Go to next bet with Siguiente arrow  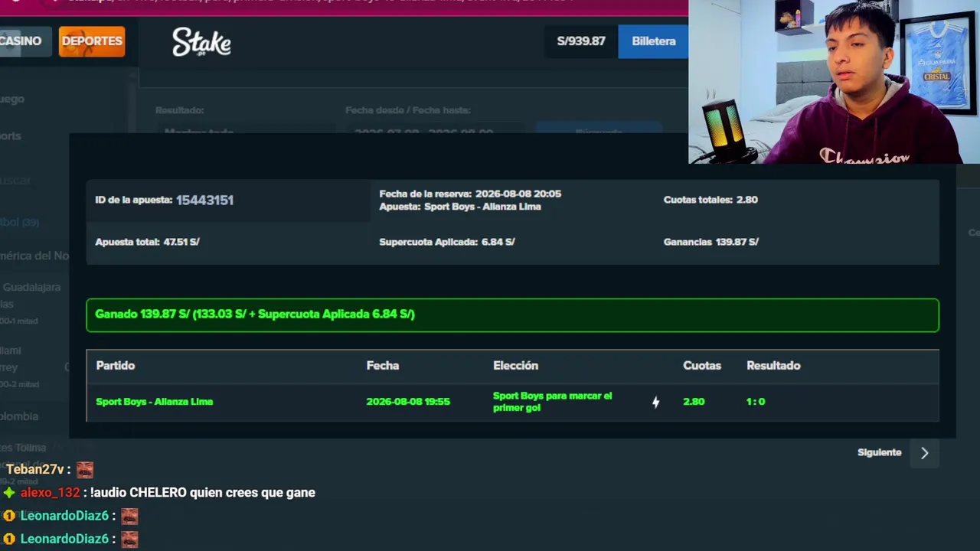coord(924,452)
